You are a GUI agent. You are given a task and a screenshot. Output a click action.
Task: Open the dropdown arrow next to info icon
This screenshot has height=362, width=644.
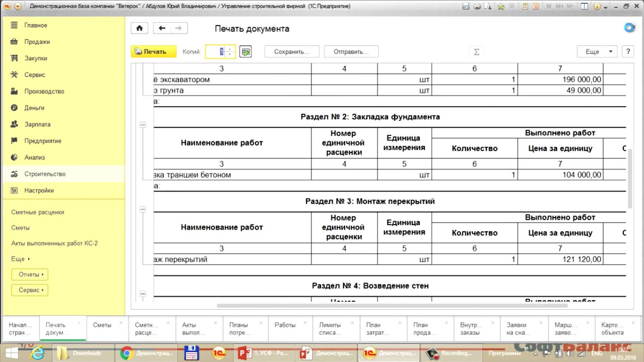(x=605, y=7)
